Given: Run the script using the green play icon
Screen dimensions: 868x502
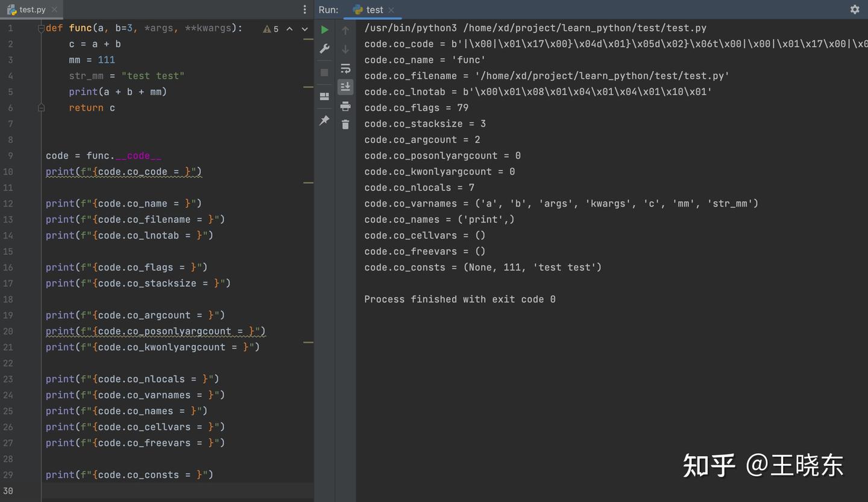Looking at the screenshot, I should (x=324, y=29).
